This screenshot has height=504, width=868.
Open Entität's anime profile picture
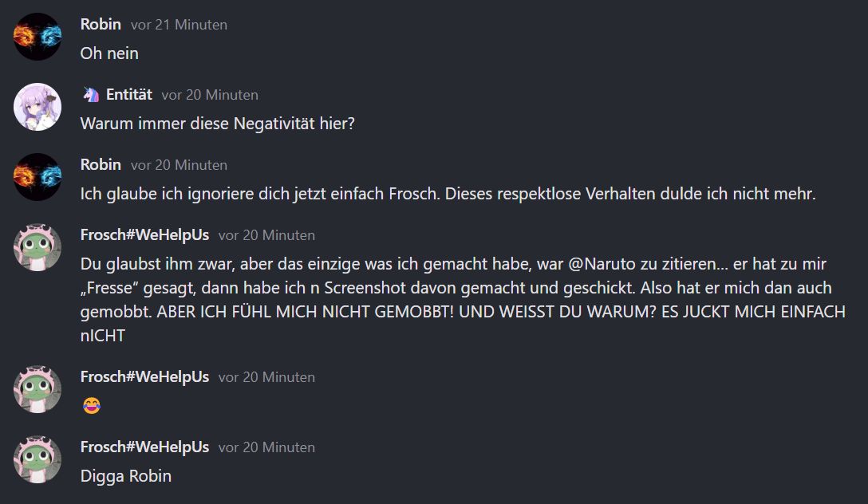point(37,107)
